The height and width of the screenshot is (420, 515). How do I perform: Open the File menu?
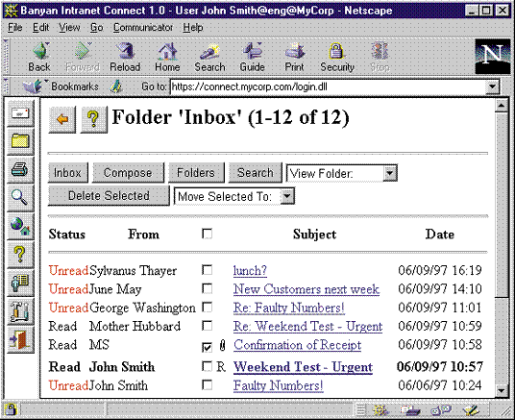[x=15, y=27]
